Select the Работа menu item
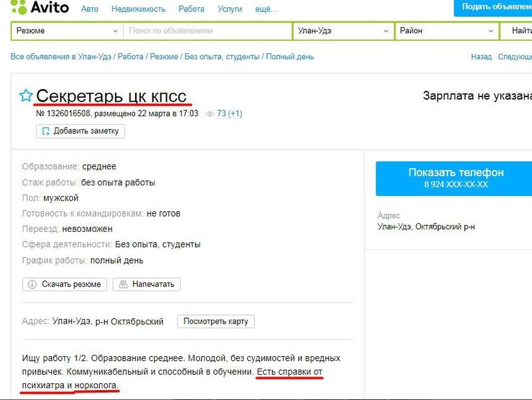The height and width of the screenshot is (400, 532). [190, 9]
